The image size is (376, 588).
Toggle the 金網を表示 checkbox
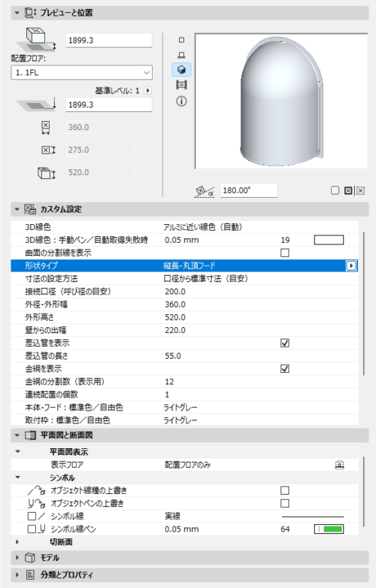point(285,368)
